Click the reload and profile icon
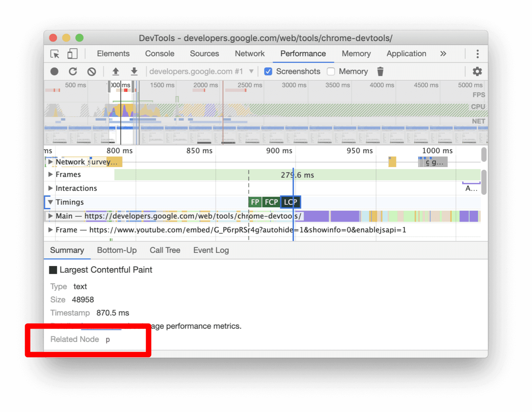The width and height of the screenshot is (532, 412). pyautogui.click(x=73, y=71)
